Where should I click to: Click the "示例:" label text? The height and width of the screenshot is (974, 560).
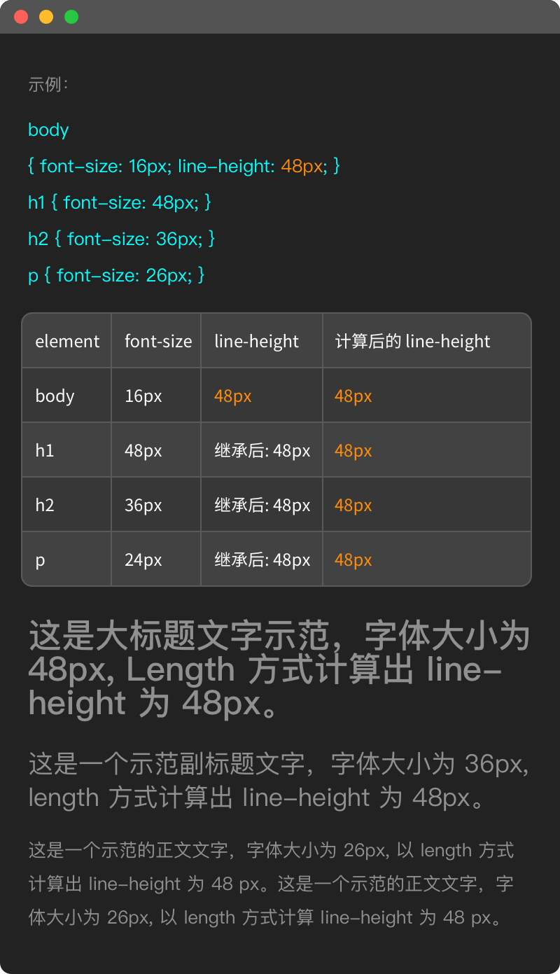[48, 85]
